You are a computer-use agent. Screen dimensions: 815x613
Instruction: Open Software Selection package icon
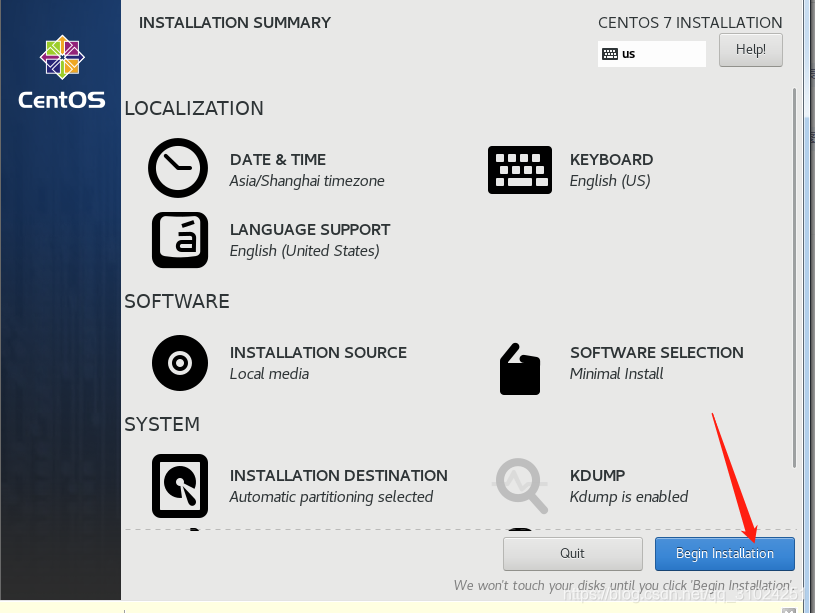click(520, 369)
